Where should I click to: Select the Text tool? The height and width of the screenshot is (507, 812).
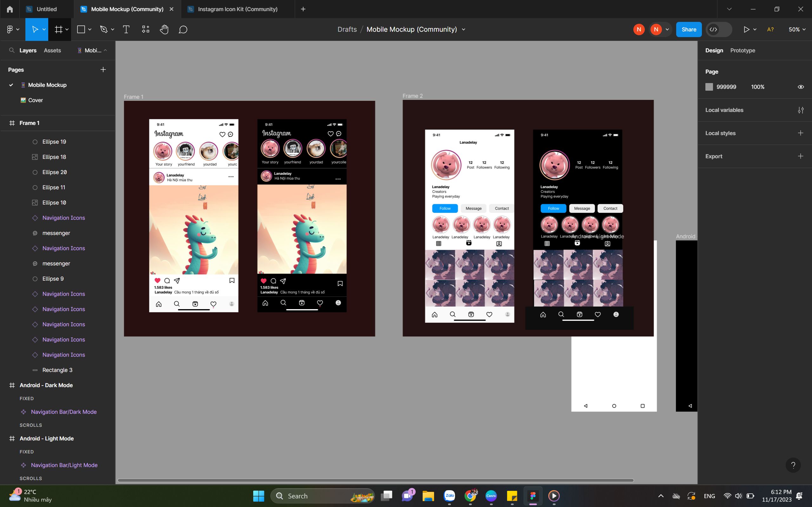tap(126, 29)
